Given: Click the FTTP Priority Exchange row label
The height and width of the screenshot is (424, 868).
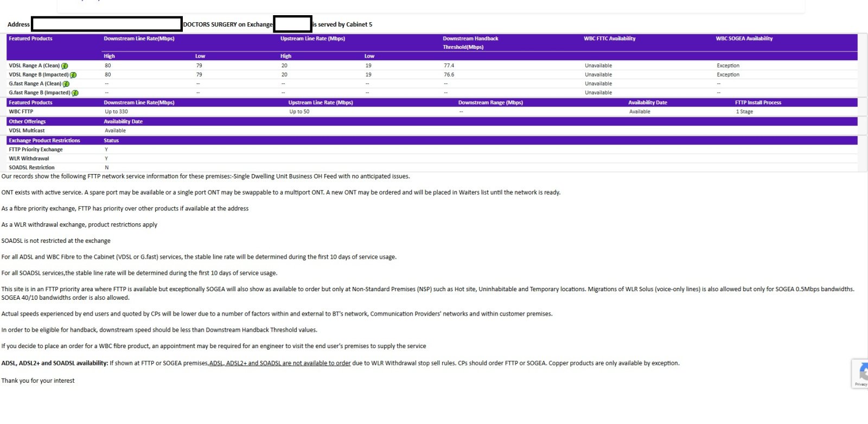Looking at the screenshot, I should [x=36, y=150].
